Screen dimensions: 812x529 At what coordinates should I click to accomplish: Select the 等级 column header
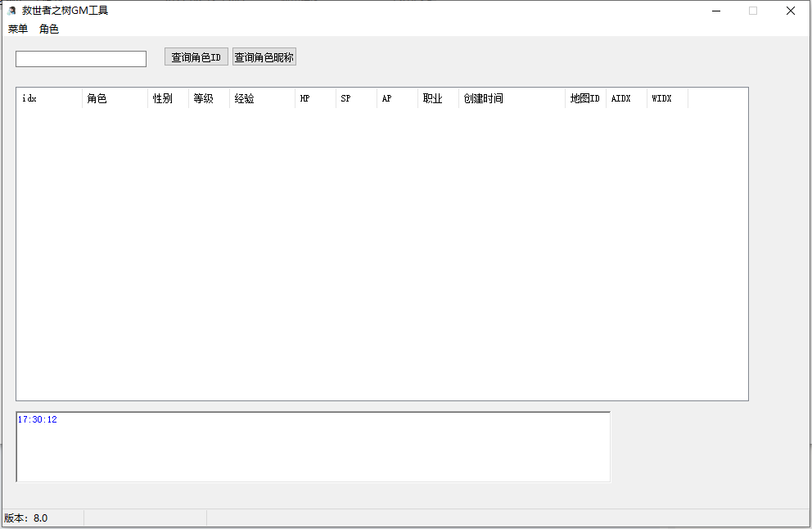click(210, 98)
